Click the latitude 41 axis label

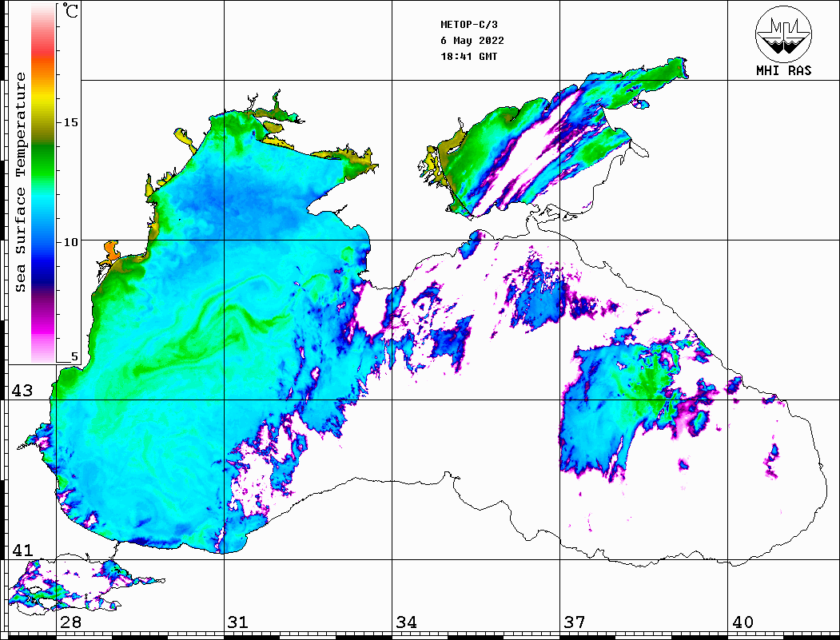[22, 551]
